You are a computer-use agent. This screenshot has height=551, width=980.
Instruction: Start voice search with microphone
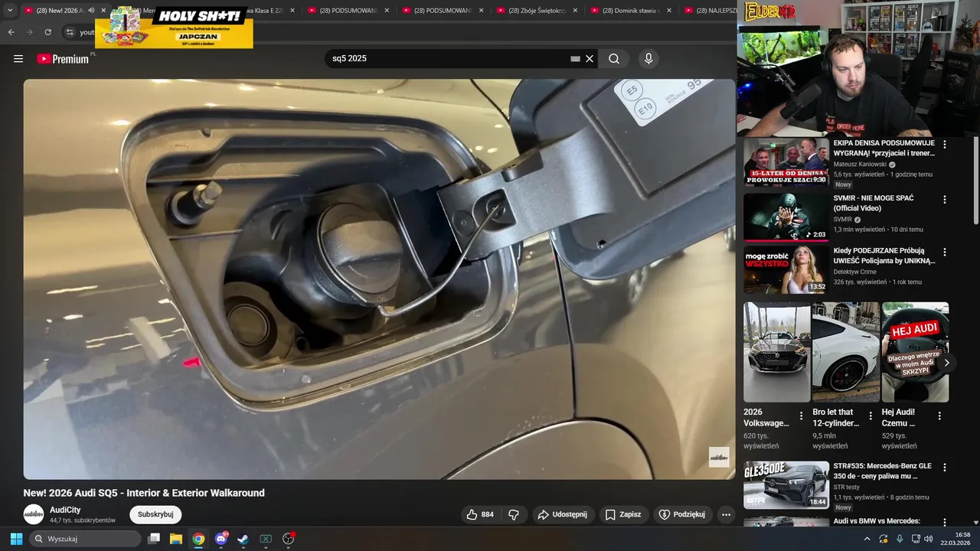[x=648, y=59]
